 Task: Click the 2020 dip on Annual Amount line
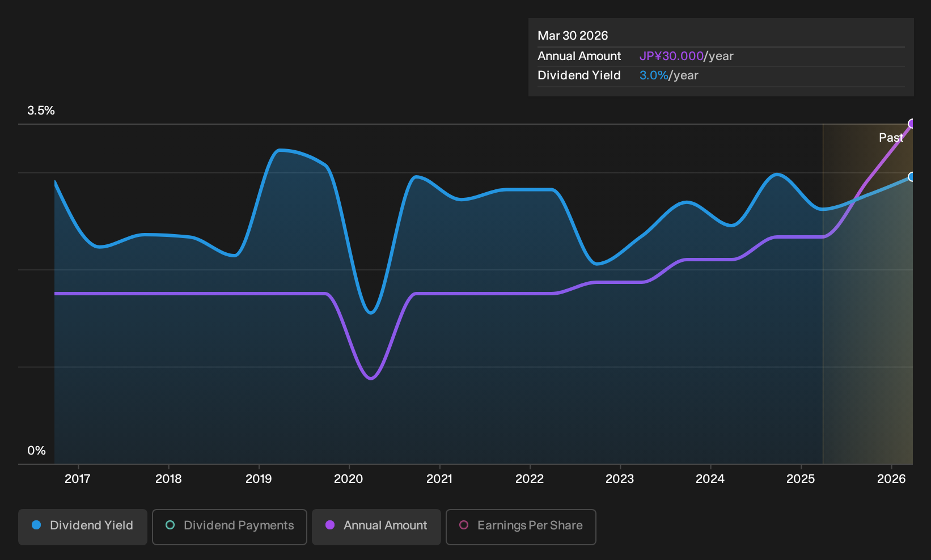point(371,377)
